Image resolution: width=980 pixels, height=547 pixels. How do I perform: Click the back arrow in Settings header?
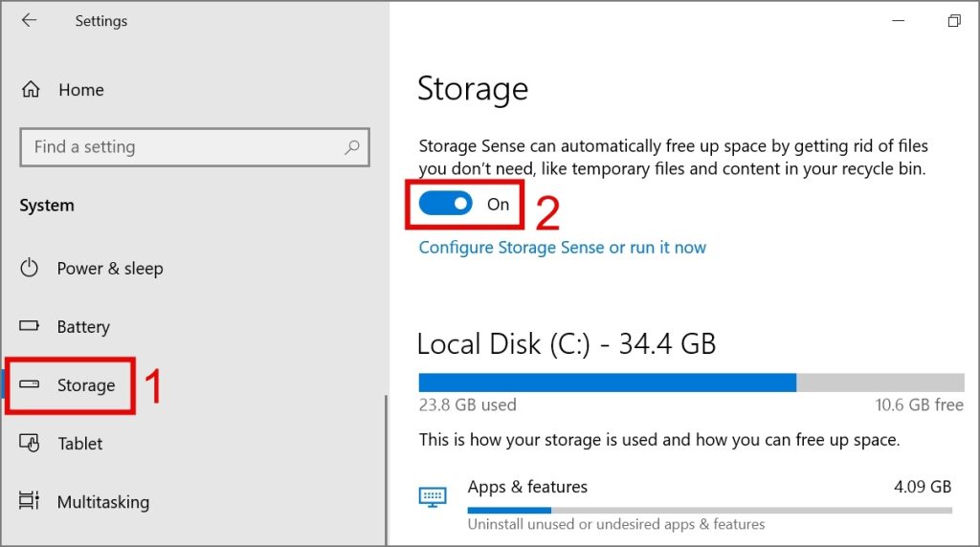29,20
